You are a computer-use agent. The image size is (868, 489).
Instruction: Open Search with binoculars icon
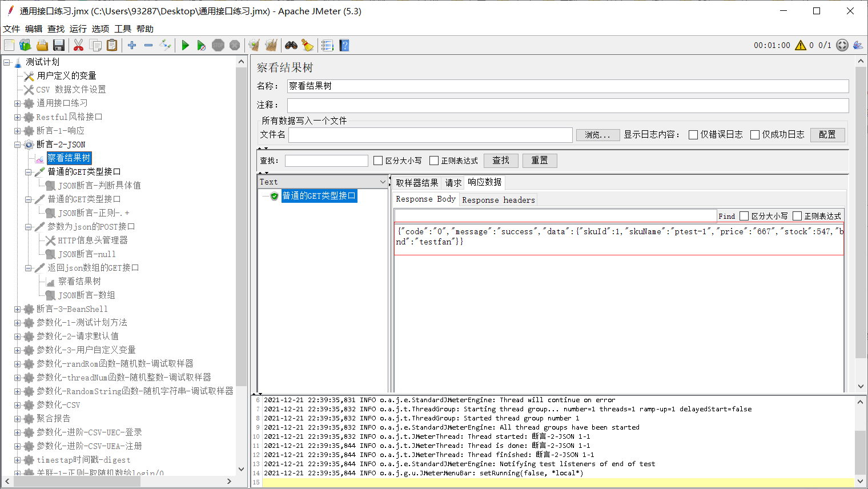(x=291, y=45)
